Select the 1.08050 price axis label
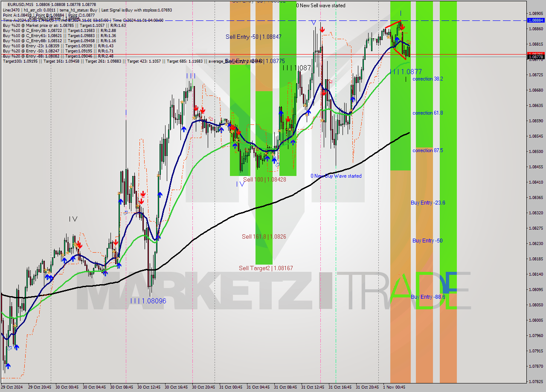546x392 pixels. coord(536,305)
